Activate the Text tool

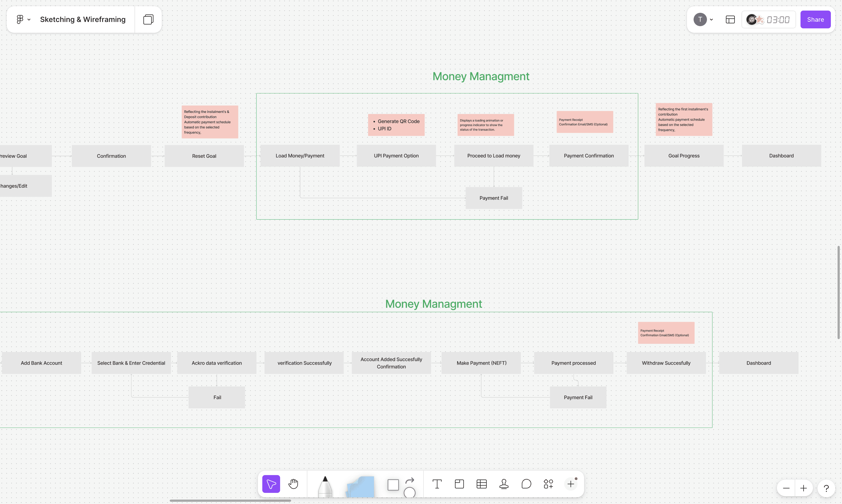(437, 484)
